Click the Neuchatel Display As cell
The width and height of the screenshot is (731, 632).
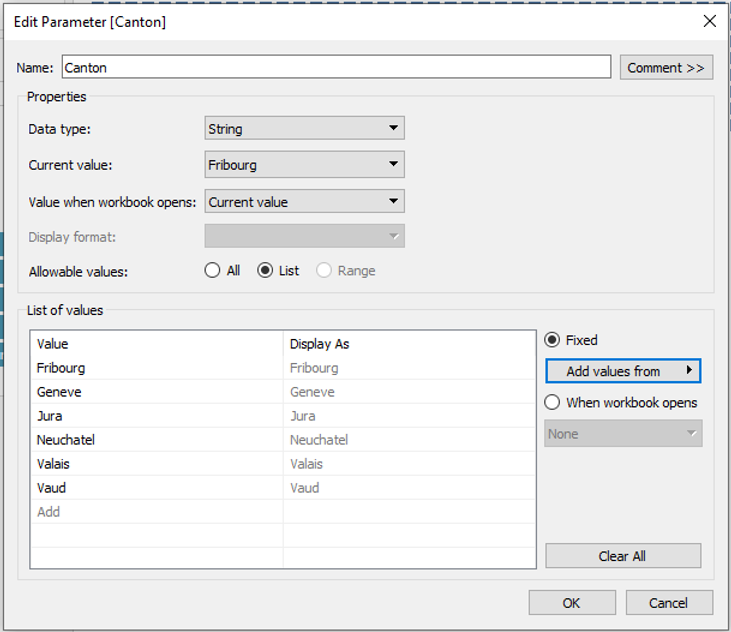pyautogui.click(x=409, y=440)
